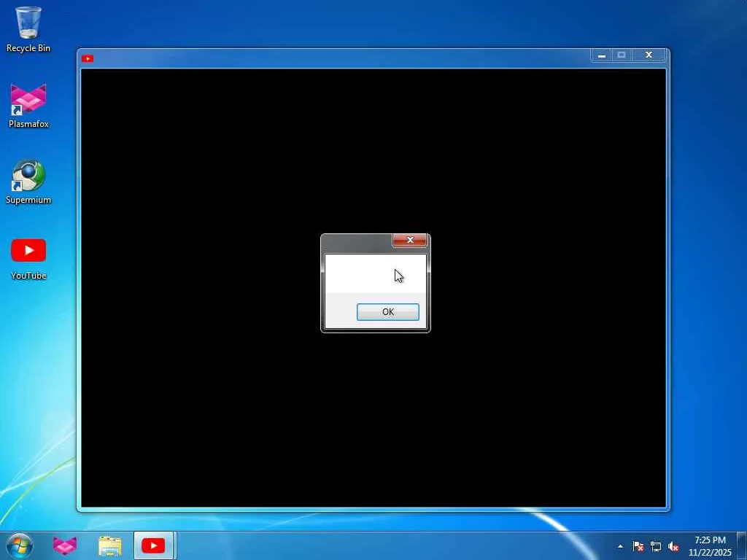The image size is (747, 560).
Task: Open the network status tray icon
Action: click(x=656, y=546)
